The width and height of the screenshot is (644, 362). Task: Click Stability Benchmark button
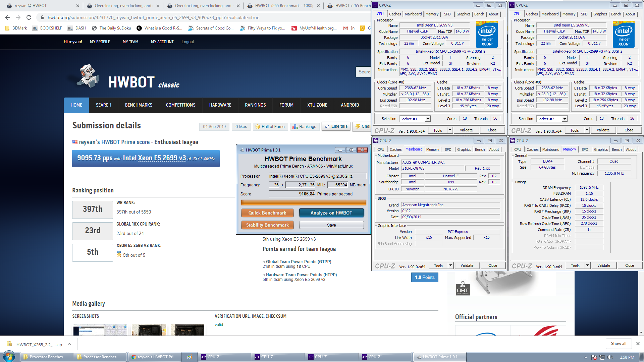[x=267, y=225]
